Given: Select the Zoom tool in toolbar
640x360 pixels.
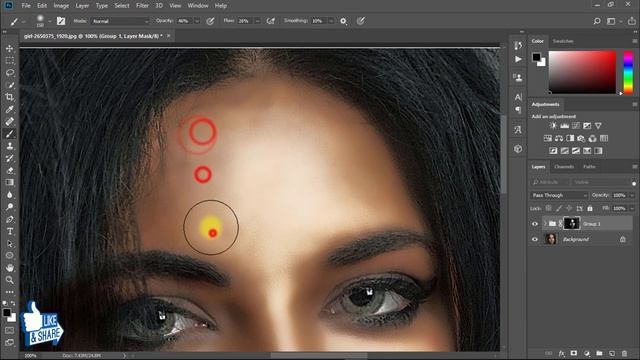Looking at the screenshot, I should pyautogui.click(x=9, y=280).
